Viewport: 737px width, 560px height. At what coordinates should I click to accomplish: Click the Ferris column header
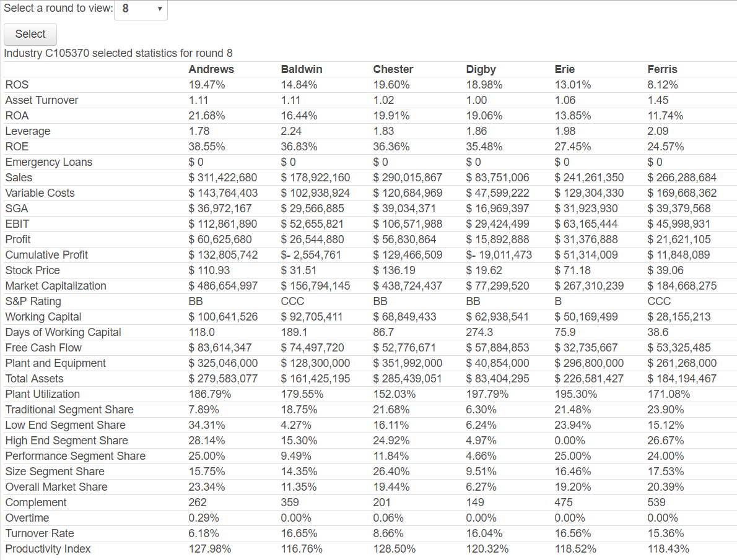pyautogui.click(x=662, y=69)
